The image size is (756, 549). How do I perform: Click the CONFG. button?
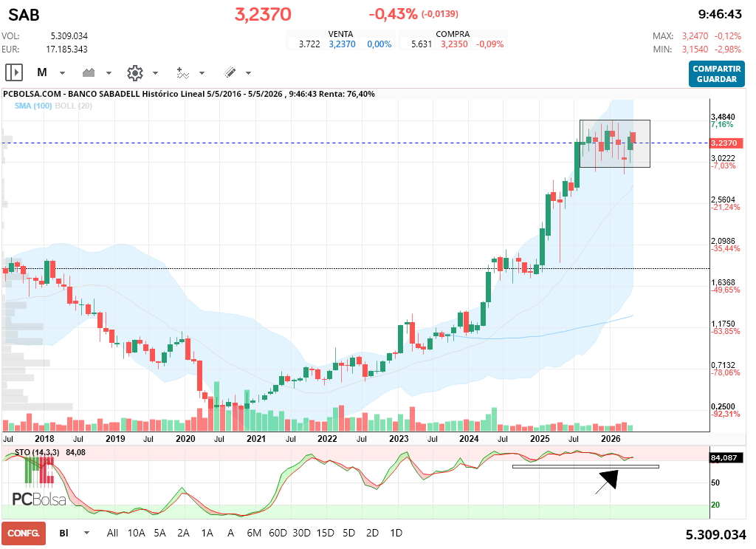24,533
